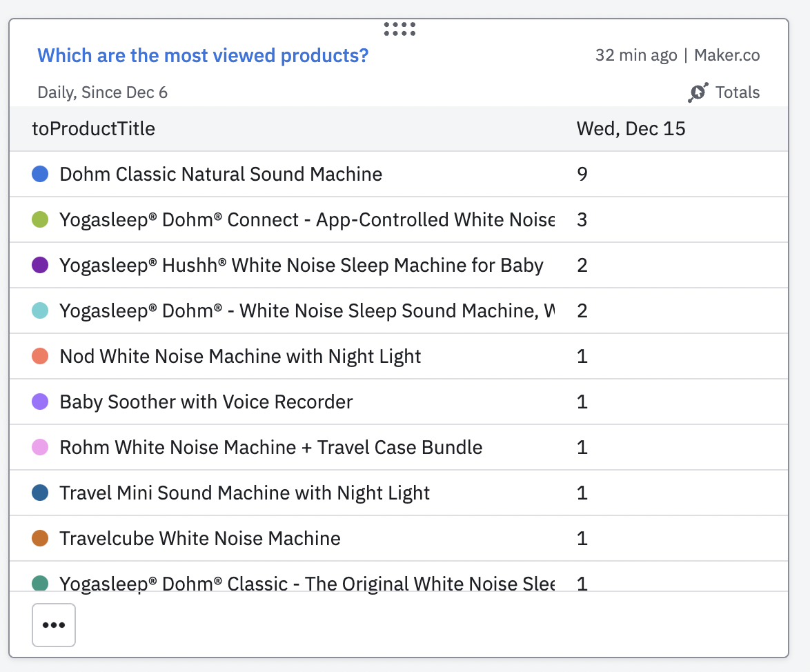The image size is (810, 672).
Task: Select Dohm Classic Natural Sound Machine row
Action: pos(221,174)
